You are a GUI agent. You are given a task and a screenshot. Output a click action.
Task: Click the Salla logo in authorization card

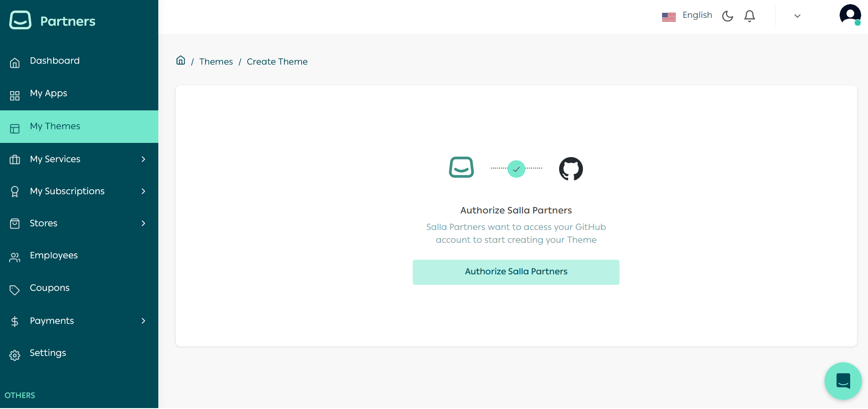point(461,167)
